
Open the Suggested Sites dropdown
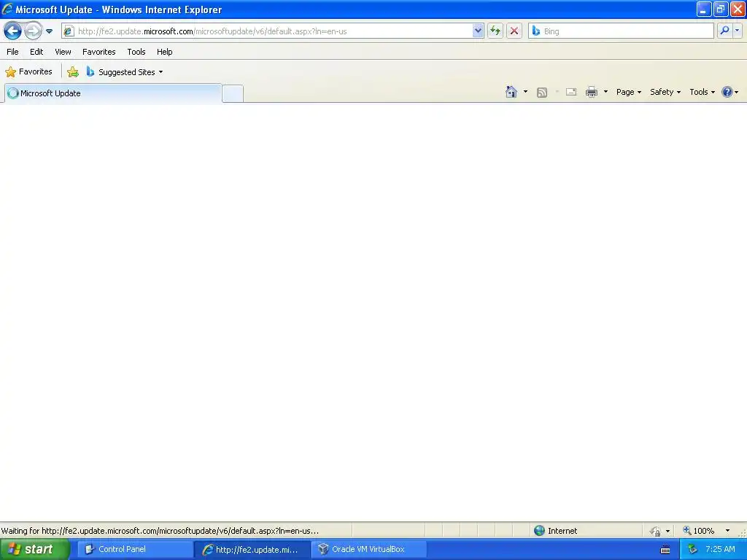[x=125, y=72]
